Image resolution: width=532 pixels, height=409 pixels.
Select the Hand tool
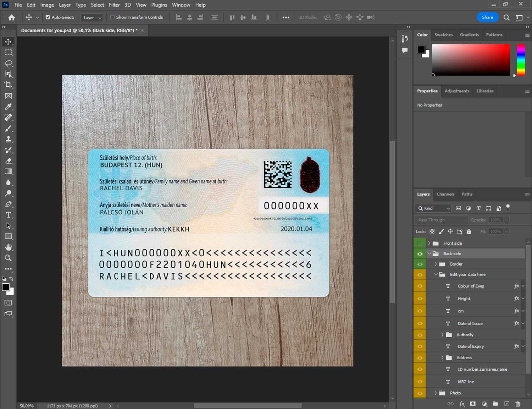pyautogui.click(x=8, y=247)
